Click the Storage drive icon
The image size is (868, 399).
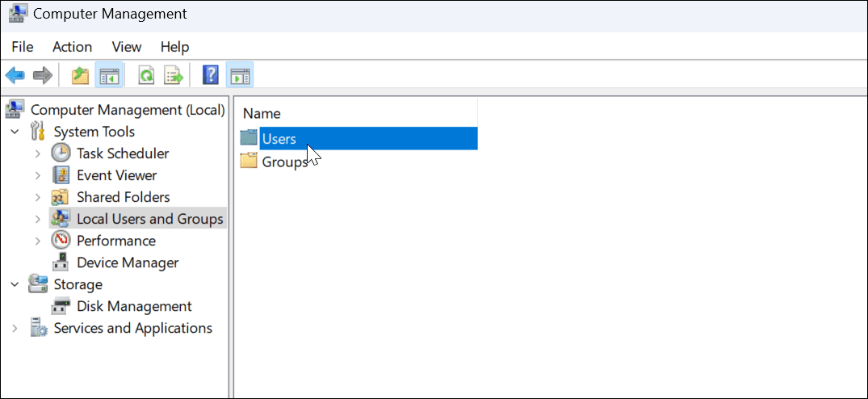click(x=38, y=283)
